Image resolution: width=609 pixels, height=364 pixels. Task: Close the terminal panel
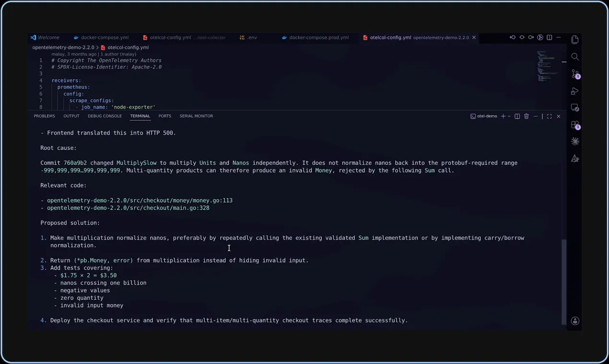click(x=558, y=116)
